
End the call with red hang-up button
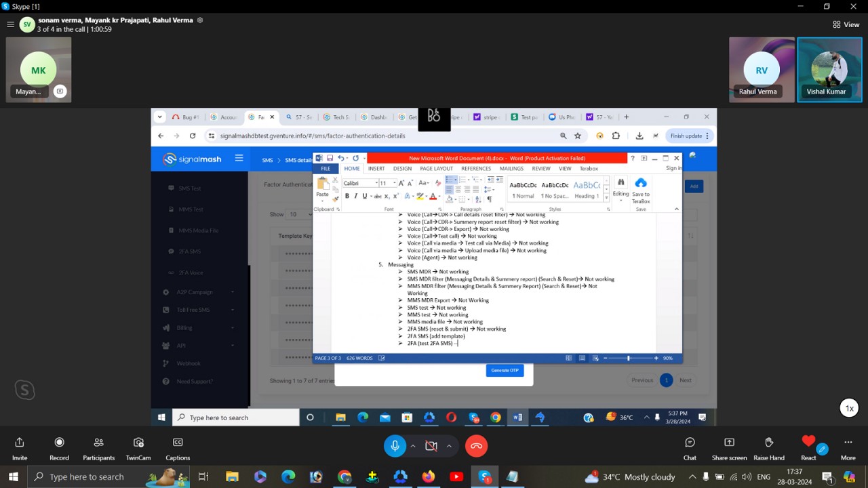point(476,445)
